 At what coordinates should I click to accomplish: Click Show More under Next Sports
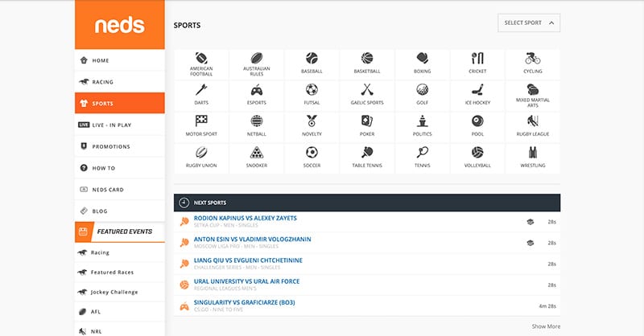546,326
